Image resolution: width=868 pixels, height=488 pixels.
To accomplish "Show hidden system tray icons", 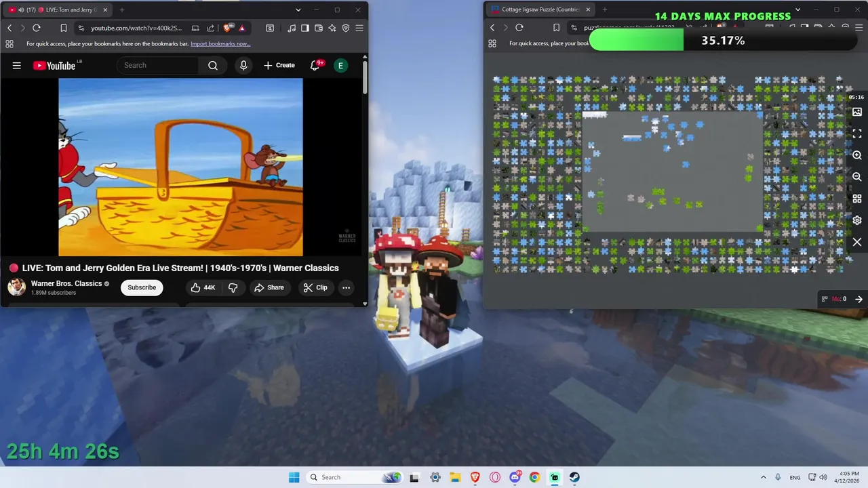I will [763, 477].
